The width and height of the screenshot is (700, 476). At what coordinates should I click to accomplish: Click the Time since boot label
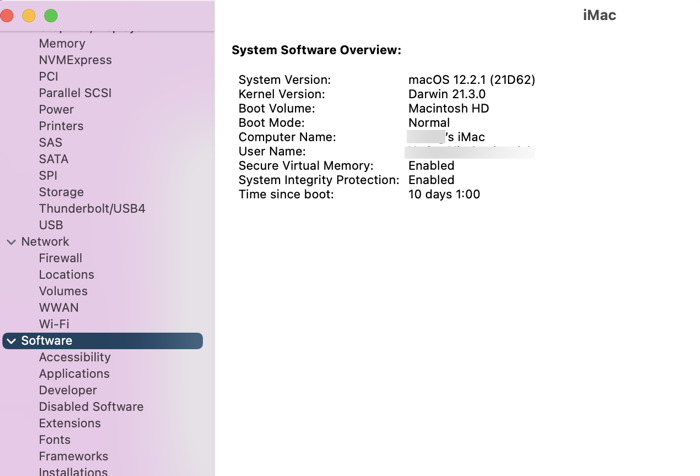pos(286,194)
